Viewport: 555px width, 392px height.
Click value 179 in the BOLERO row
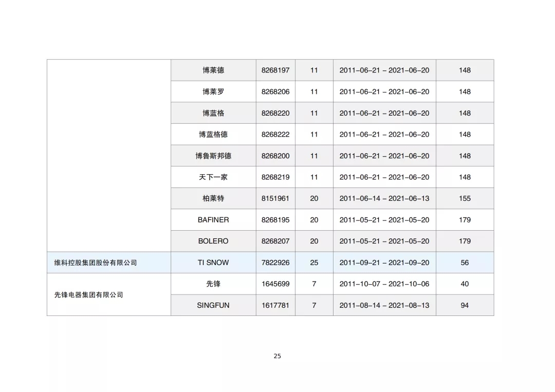point(465,241)
